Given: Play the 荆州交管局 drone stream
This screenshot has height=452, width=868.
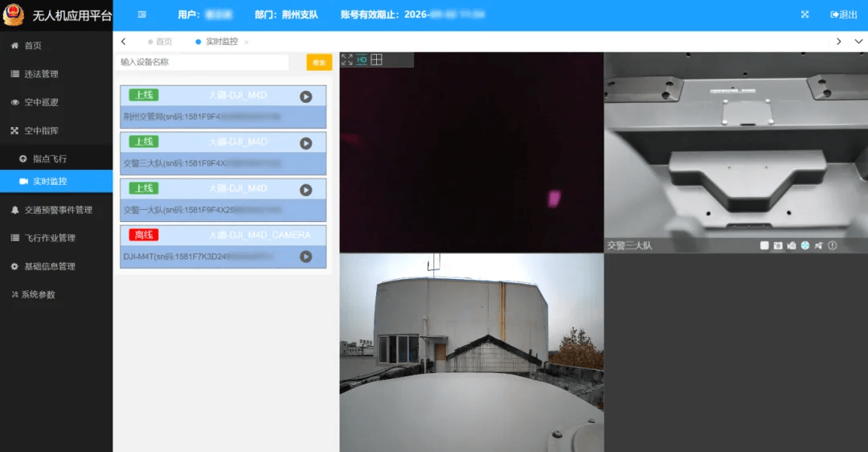Looking at the screenshot, I should [305, 97].
